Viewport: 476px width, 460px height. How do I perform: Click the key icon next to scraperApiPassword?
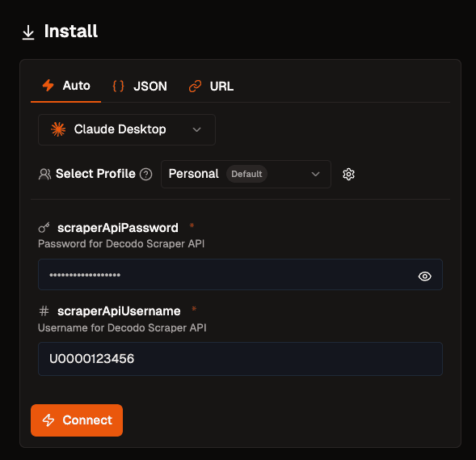[x=44, y=228]
